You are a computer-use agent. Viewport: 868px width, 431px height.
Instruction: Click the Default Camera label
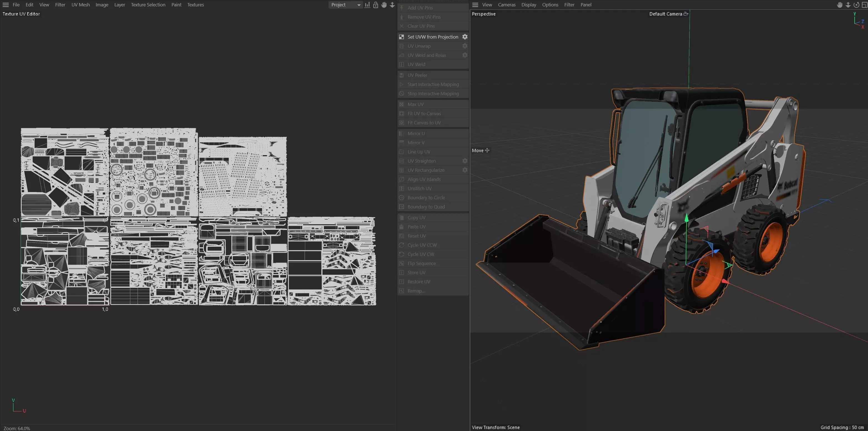coord(665,14)
